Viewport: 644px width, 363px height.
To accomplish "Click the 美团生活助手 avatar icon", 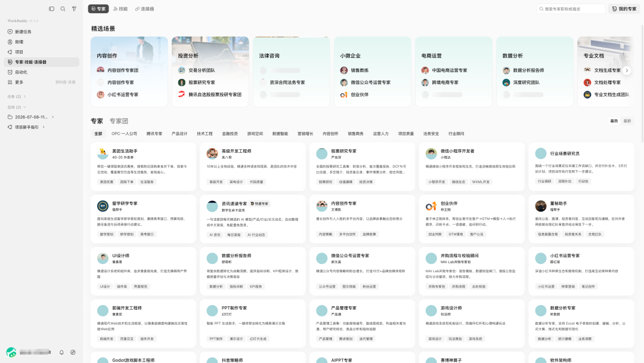I will point(103,154).
